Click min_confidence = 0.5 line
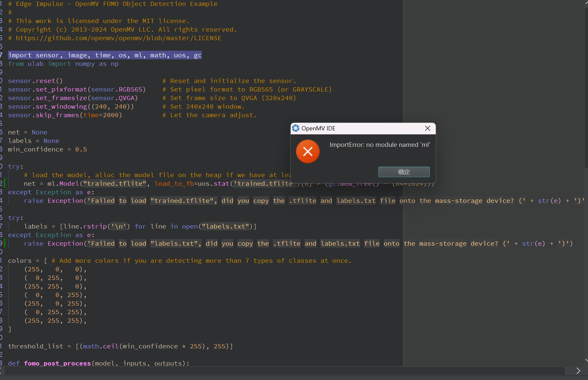588x380 pixels. click(47, 149)
